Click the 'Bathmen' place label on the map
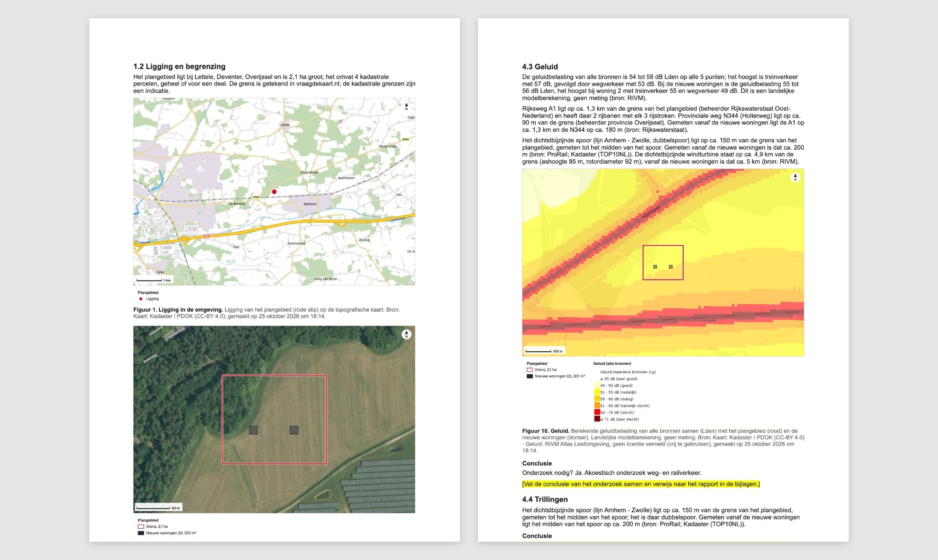The height and width of the screenshot is (560, 938). click(x=310, y=204)
